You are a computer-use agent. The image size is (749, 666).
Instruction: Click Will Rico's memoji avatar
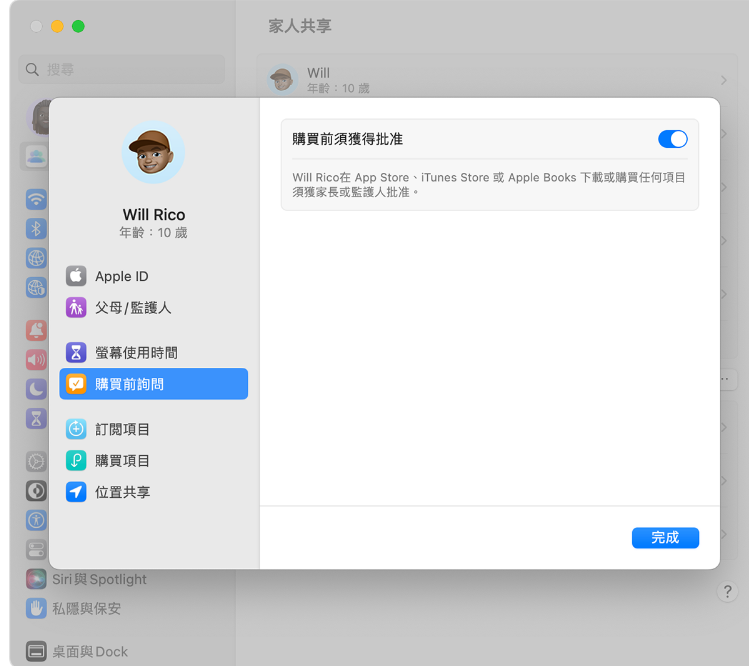153,152
